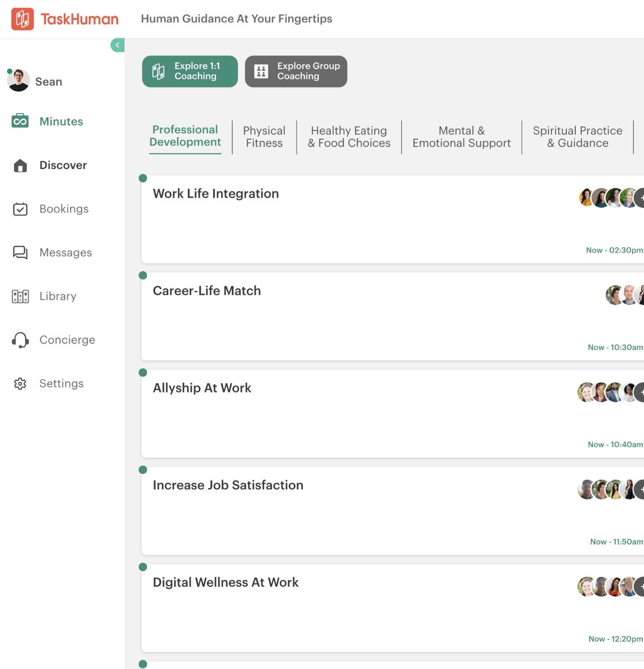This screenshot has height=669, width=644.
Task: Click 'Human Guidance At Your Fingertips' tagline
Action: tap(237, 19)
